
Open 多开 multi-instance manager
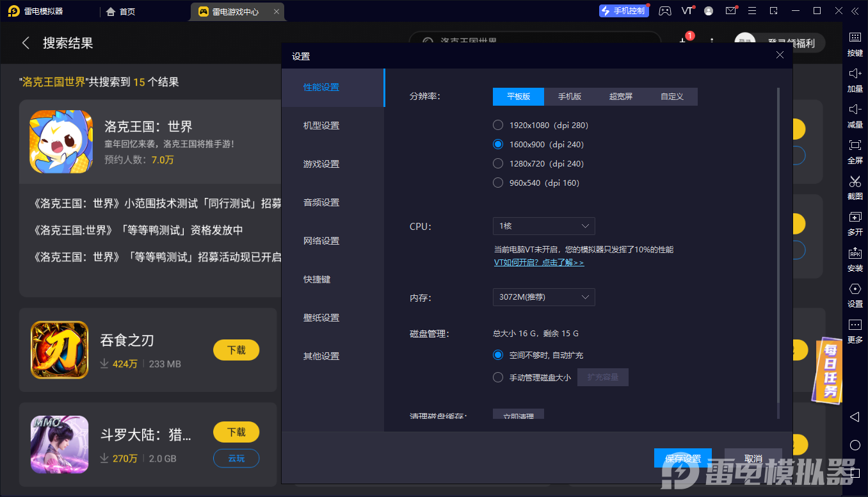coord(855,224)
